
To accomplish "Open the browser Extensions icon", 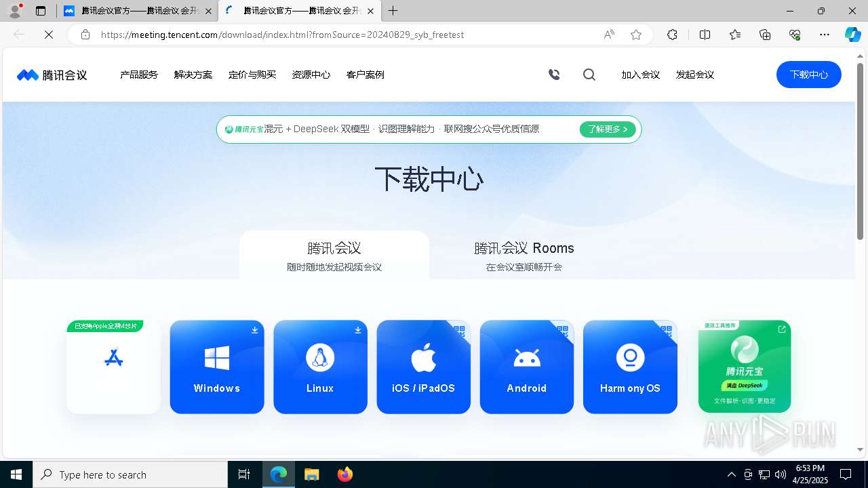I will (672, 35).
